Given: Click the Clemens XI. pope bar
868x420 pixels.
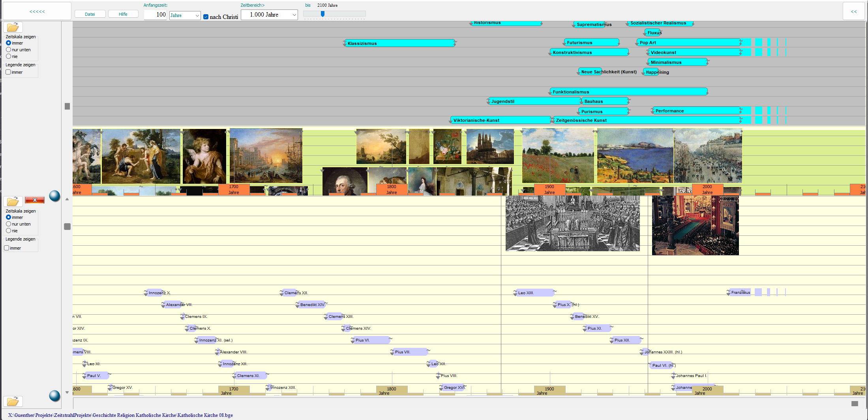Looking at the screenshot, I should (x=250, y=375).
